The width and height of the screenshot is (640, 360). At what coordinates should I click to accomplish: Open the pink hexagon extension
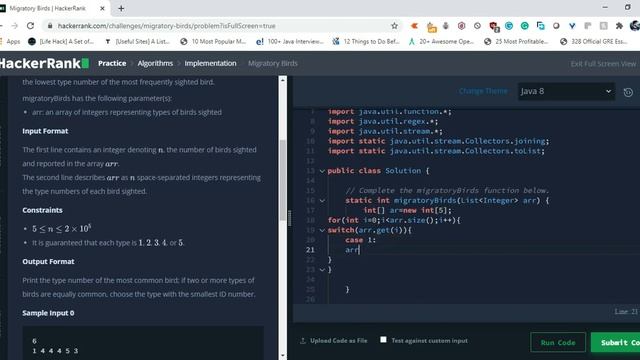pos(462,26)
